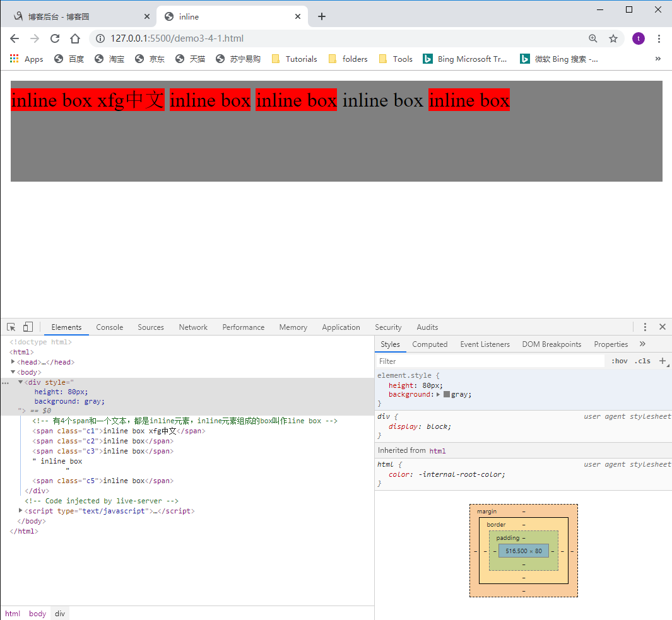
Task: Open the home page via home icon
Action: pos(75,38)
